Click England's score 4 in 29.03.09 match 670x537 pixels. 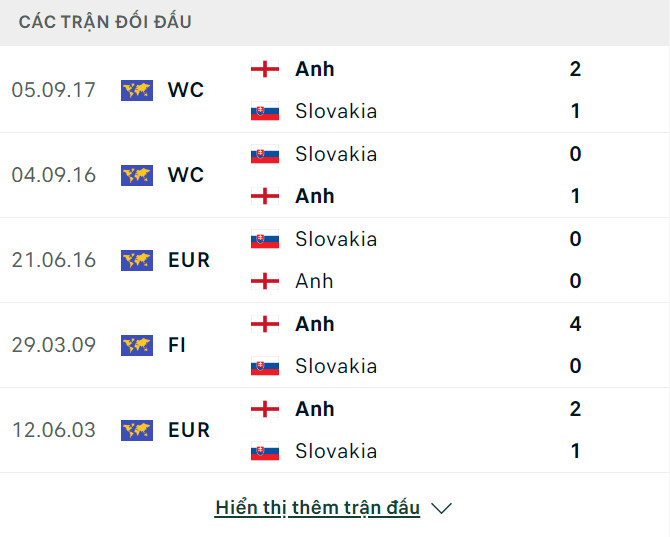pos(575,324)
